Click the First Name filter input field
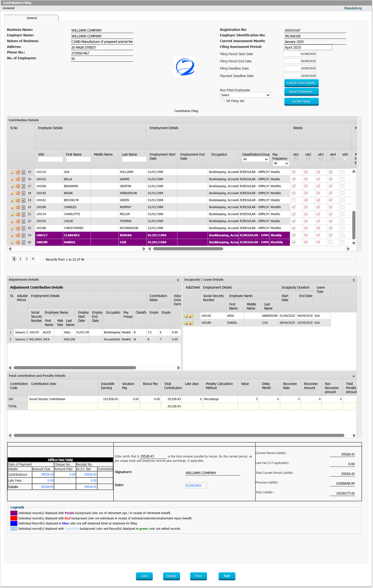The width and height of the screenshot is (373, 588). pyautogui.click(x=78, y=159)
